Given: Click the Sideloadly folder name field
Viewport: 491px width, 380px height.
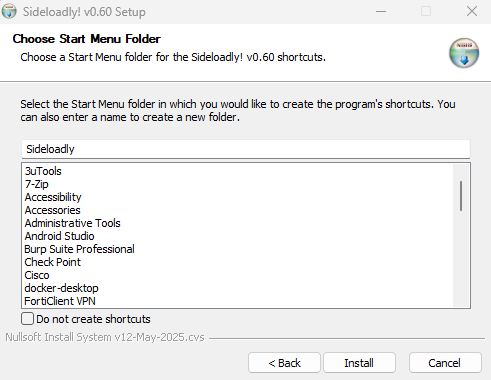Looking at the screenshot, I should click(x=246, y=149).
